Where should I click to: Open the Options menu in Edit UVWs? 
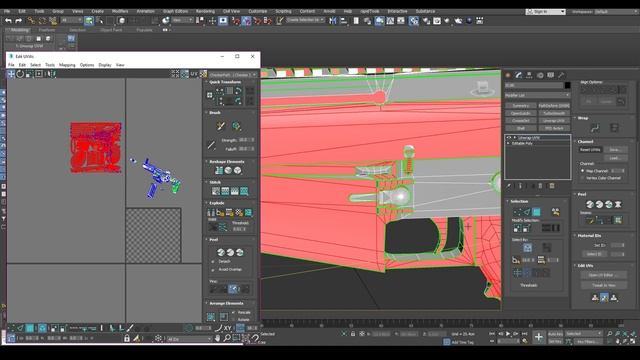click(x=87, y=65)
